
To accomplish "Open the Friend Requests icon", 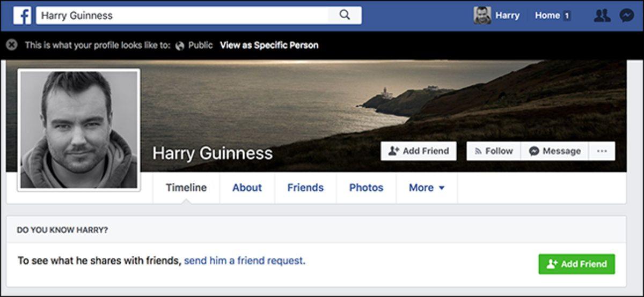I will [x=602, y=16].
